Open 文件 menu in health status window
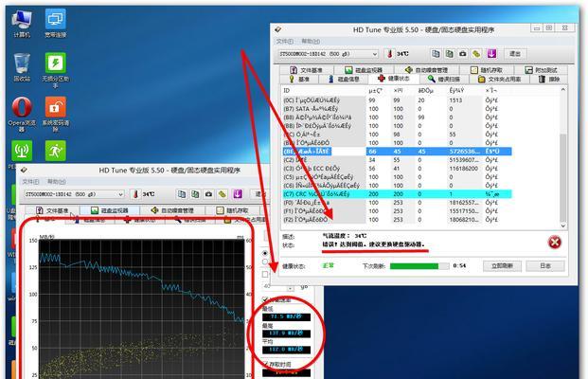The width and height of the screenshot is (588, 379). 285,42
